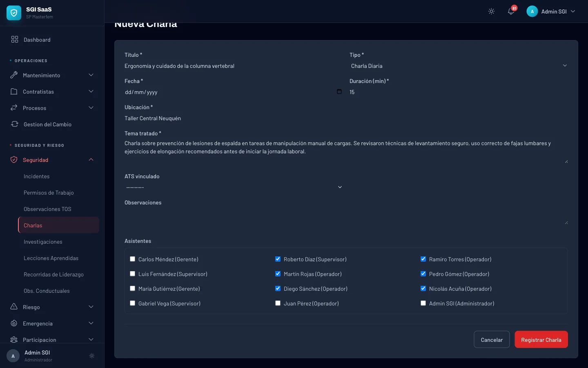This screenshot has height=368, width=588.
Task: Check Juan Pérez (Operador) as attendee
Action: click(278, 303)
